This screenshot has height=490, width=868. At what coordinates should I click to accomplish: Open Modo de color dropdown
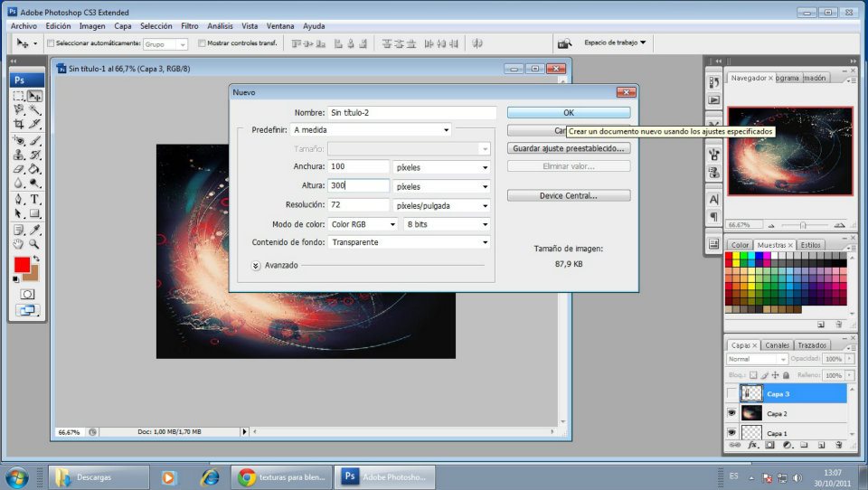(363, 224)
